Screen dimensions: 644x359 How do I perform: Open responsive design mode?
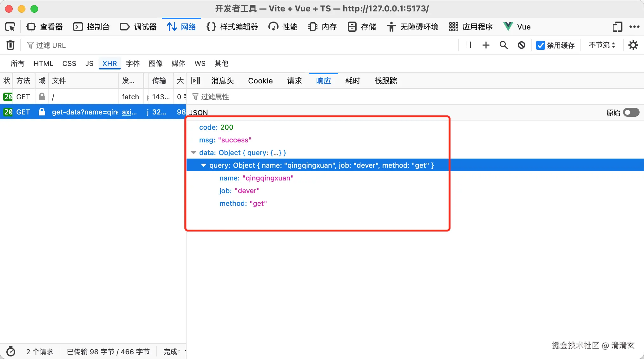pyautogui.click(x=617, y=27)
